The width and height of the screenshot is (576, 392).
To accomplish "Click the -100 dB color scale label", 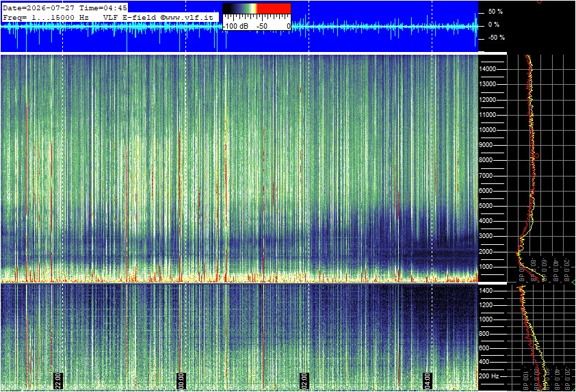I will pos(235,27).
